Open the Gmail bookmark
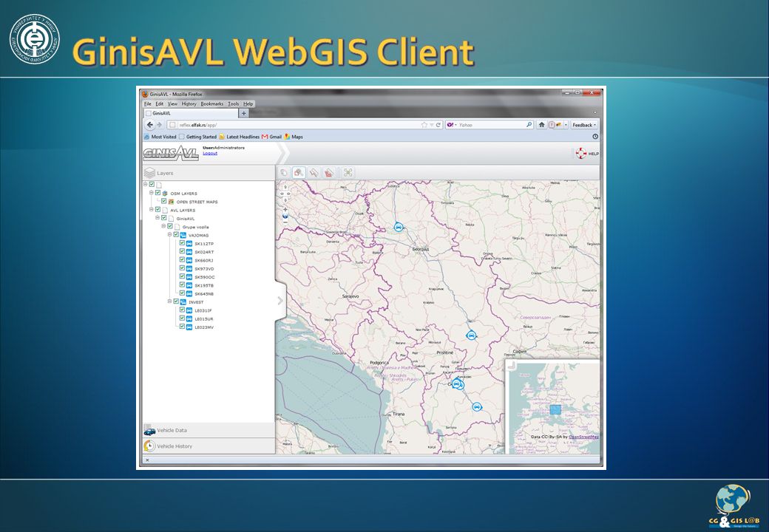 tap(271, 137)
